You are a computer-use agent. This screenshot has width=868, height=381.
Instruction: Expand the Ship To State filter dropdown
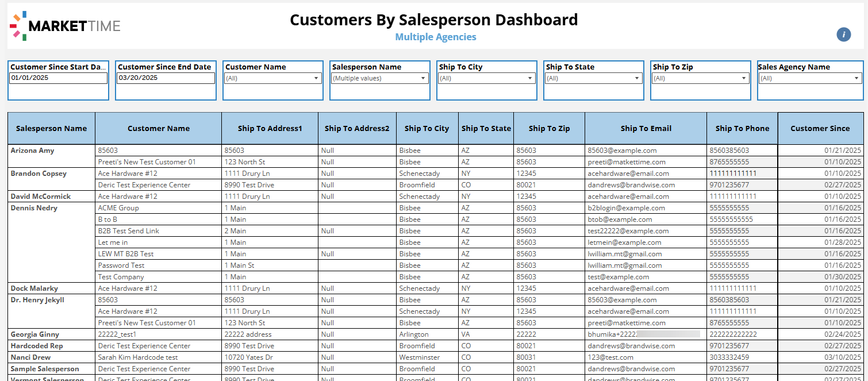(x=593, y=78)
